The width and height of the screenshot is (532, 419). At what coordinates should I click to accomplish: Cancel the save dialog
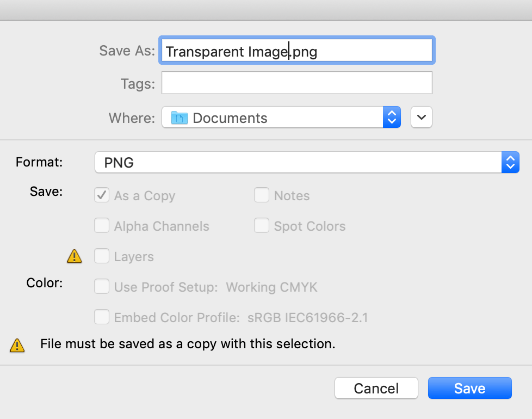pos(376,388)
